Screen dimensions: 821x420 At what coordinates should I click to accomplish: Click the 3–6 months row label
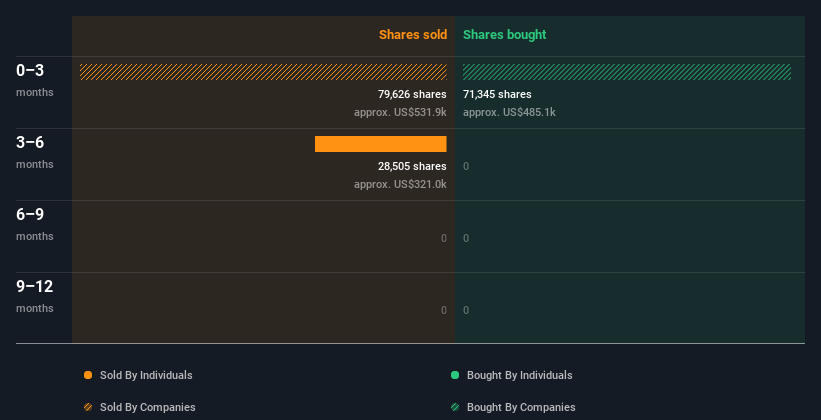(x=35, y=152)
